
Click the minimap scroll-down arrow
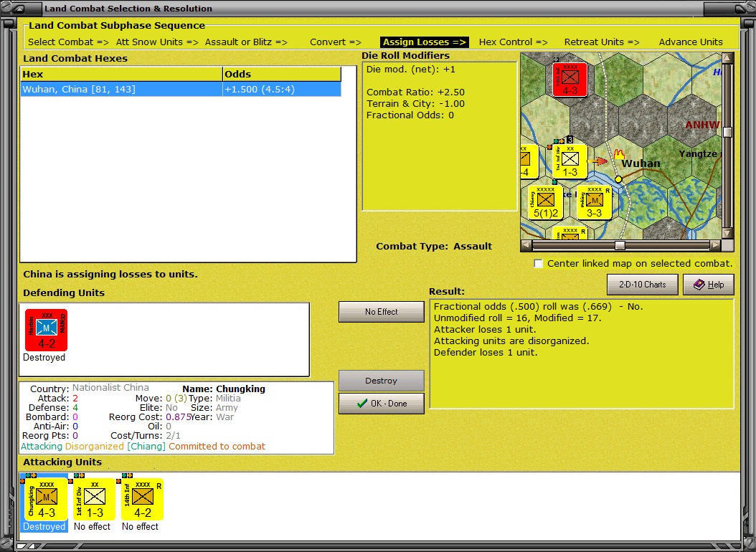(x=727, y=233)
